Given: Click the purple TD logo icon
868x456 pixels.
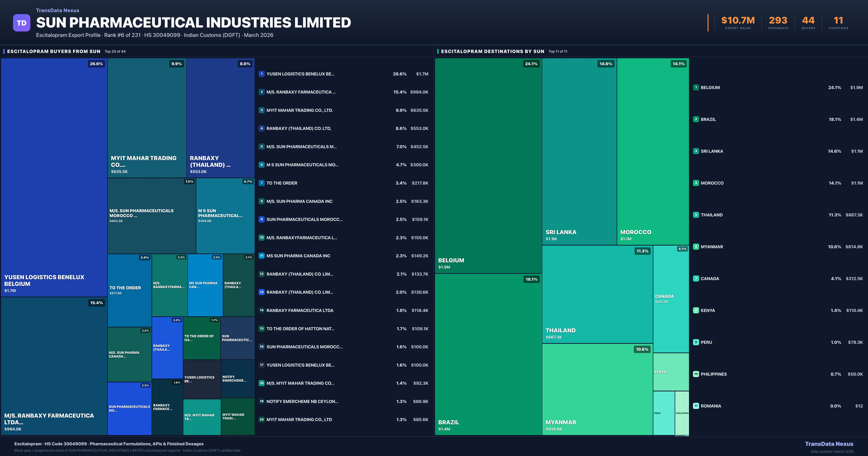Looking at the screenshot, I should [22, 23].
